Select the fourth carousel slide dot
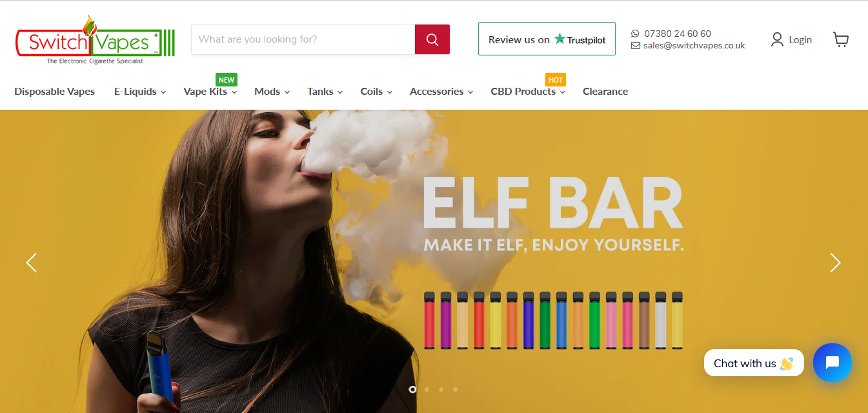Screen dimensions: 868x413 [x=456, y=389]
